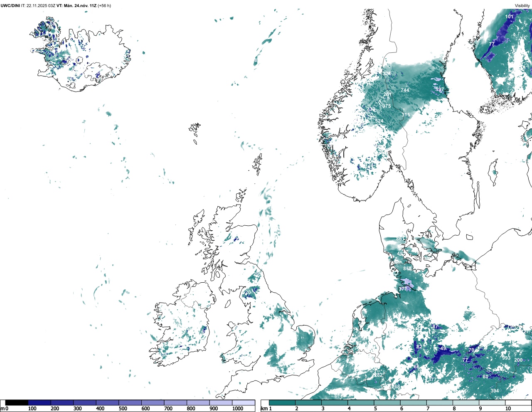Viewport: 532px width, 412px height.
Task: Click the black 0–100 m legend swatch
Action: point(17,402)
